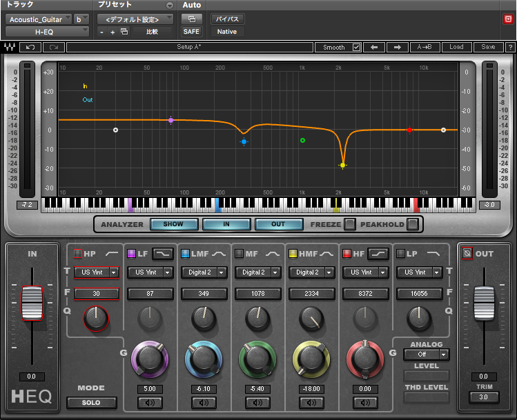517x420 pixels.
Task: Copy preset settings icon next to plus
Action: [x=124, y=32]
